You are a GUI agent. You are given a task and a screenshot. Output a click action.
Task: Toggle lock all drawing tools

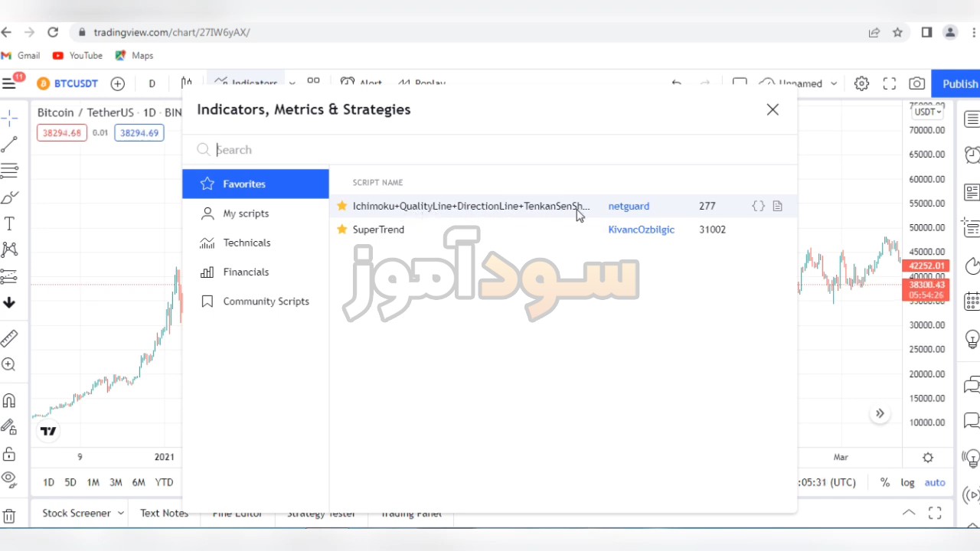pyautogui.click(x=9, y=454)
